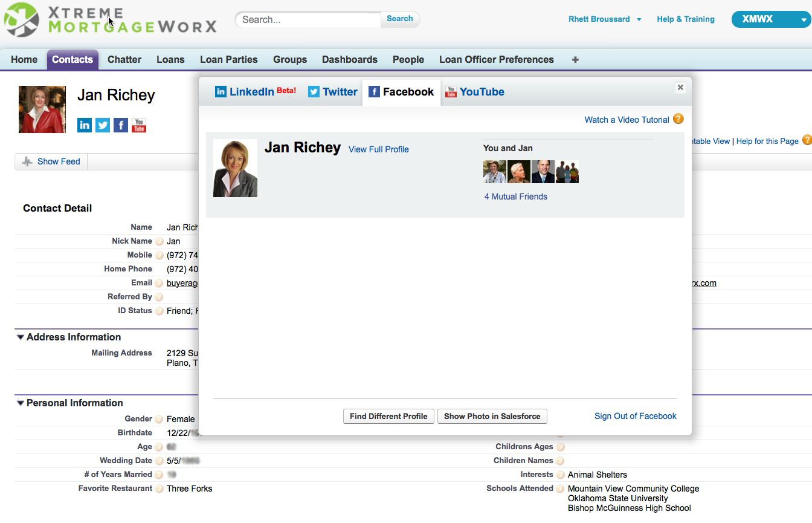The image size is (812, 523).
Task: Click the help bubble next to Children Names
Action: click(560, 461)
